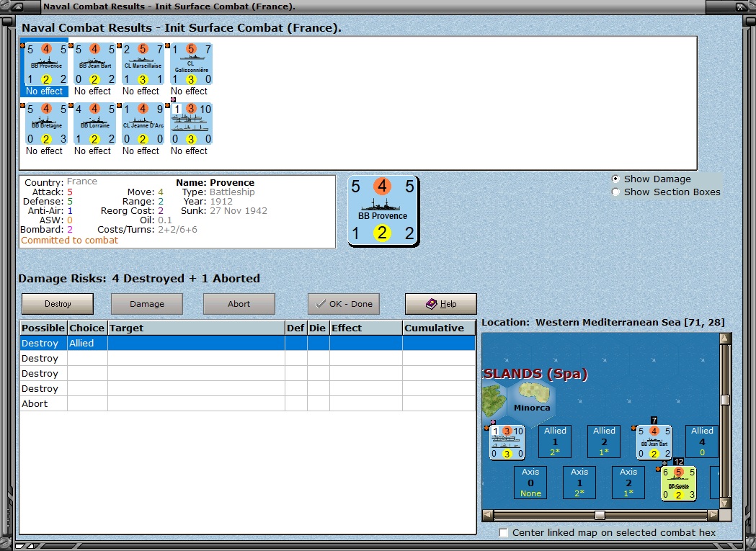This screenshot has height=551, width=756.
Task: Click the Damage button
Action: 147,304
